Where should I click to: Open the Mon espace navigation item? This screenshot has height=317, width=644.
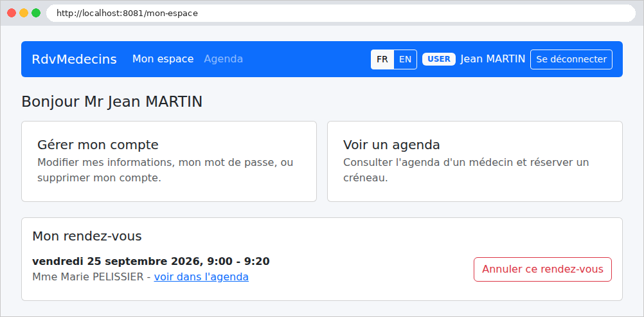coord(163,59)
